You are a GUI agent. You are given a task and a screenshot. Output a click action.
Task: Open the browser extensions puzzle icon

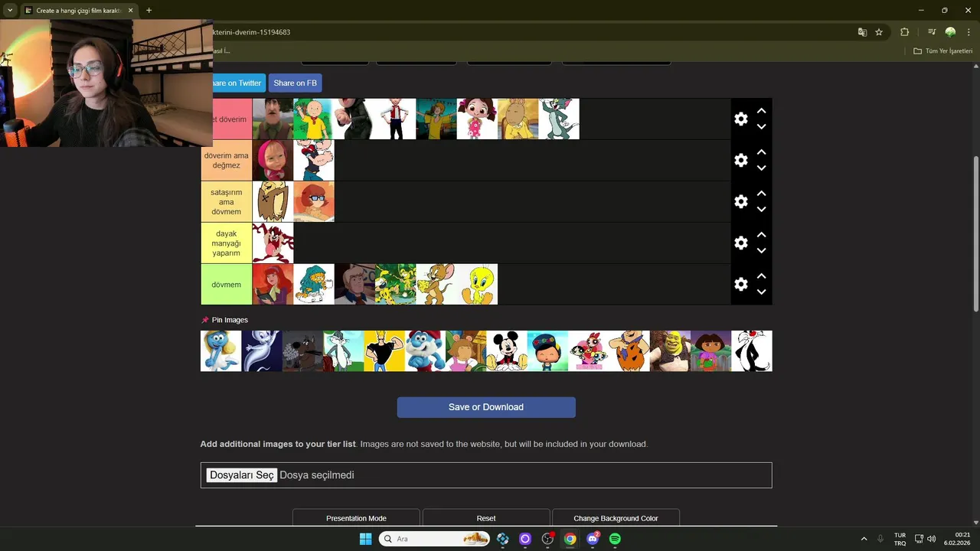click(x=904, y=32)
